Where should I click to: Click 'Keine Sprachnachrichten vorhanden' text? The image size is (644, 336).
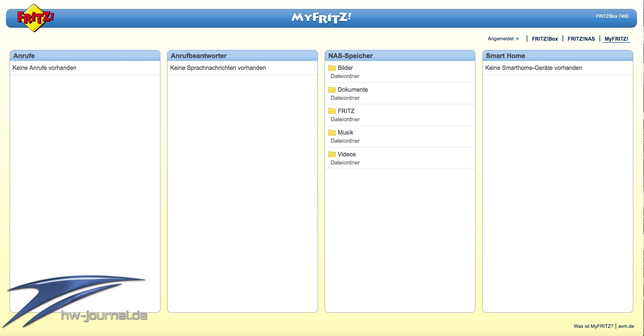click(x=218, y=68)
